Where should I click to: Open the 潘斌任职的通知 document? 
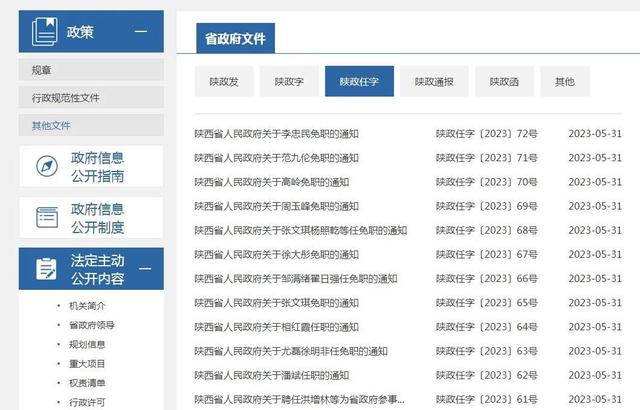tap(271, 375)
